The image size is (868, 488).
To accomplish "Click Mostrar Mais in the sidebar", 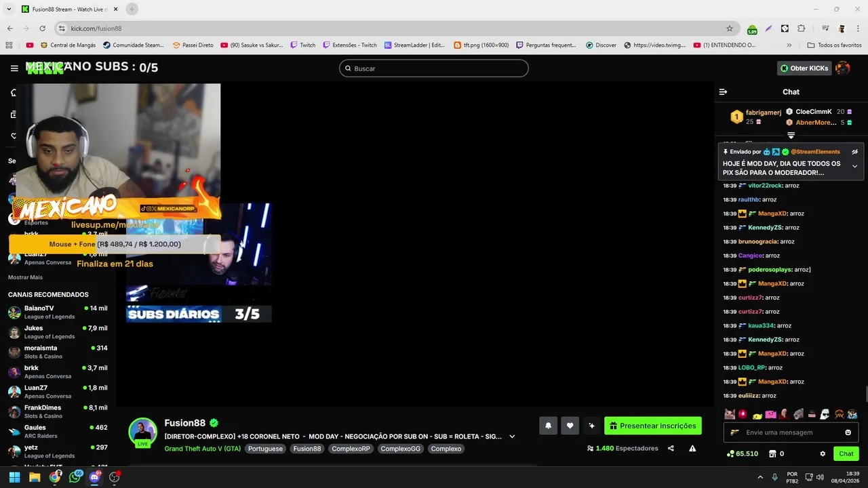I will pos(25,277).
